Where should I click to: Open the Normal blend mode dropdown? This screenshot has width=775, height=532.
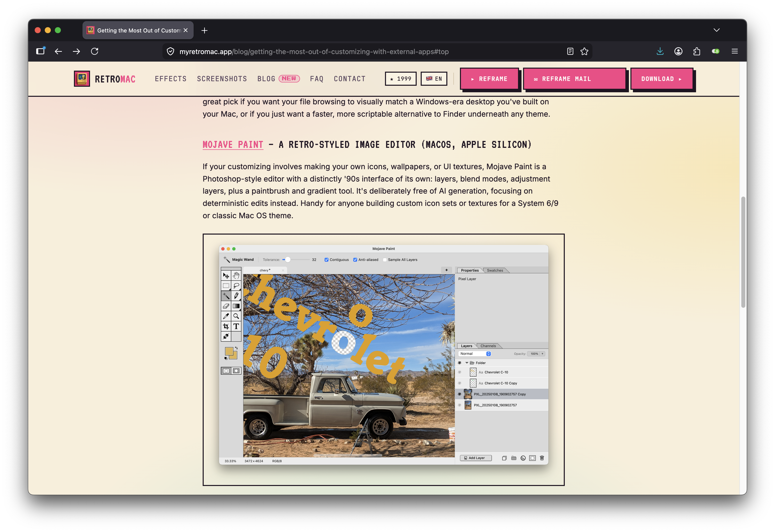click(475, 354)
